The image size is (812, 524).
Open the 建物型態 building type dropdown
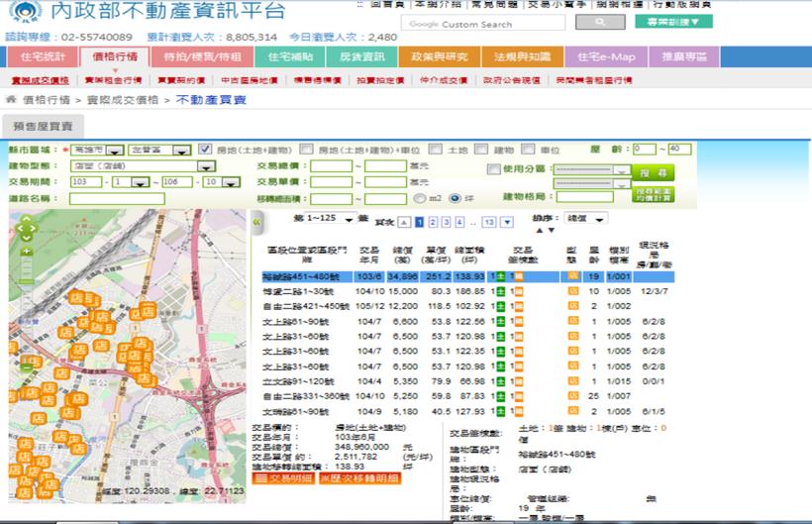pos(143,166)
